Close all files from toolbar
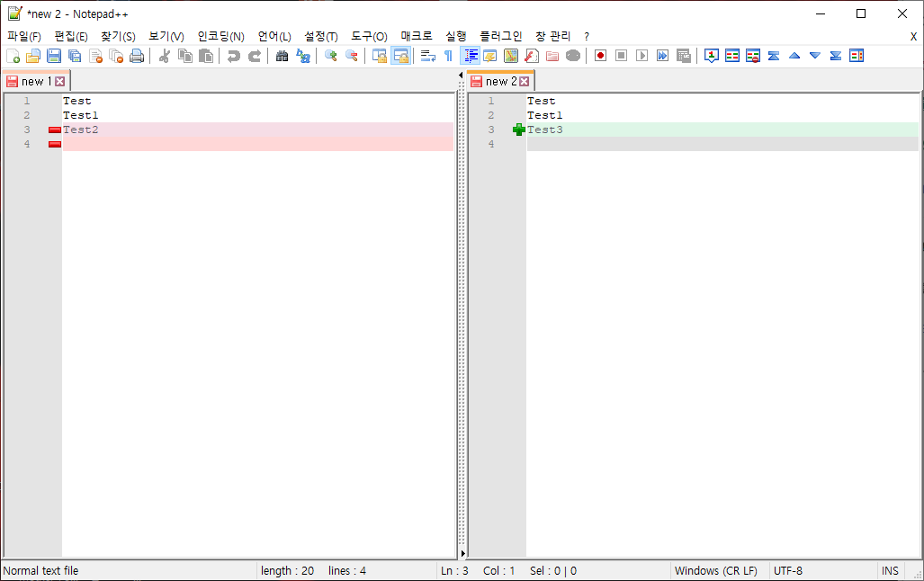Viewport: 924px width, 581px height. pyautogui.click(x=116, y=56)
